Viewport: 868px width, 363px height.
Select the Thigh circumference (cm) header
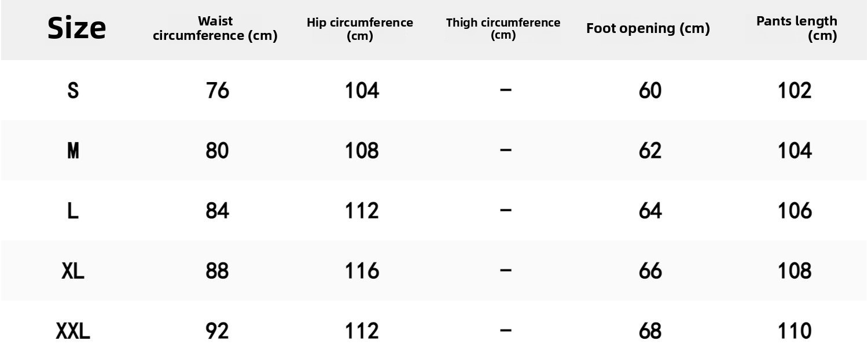click(x=503, y=29)
